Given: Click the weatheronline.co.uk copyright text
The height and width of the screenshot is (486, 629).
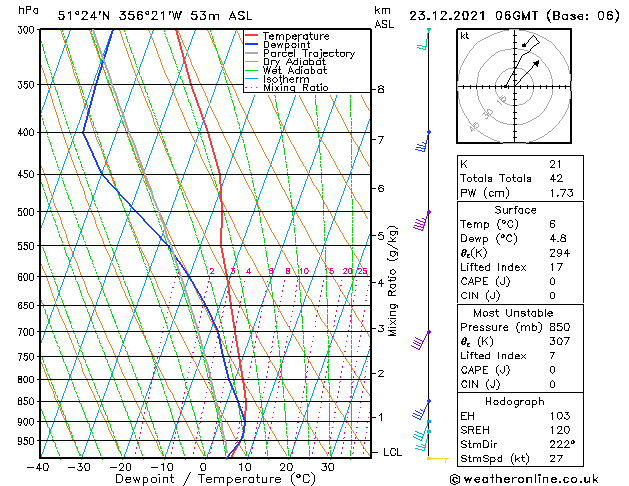Looking at the screenshot, I should (524, 479).
